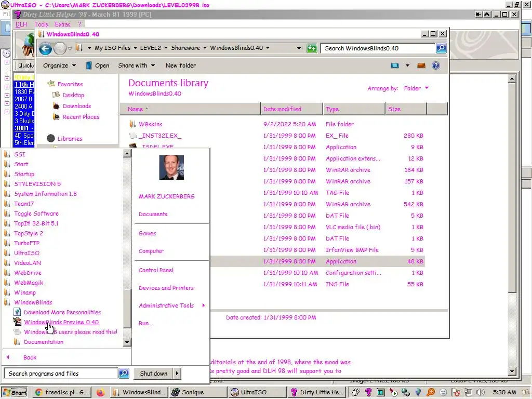
Task: Open Devices and Printers from the Start menu
Action: coord(166,288)
